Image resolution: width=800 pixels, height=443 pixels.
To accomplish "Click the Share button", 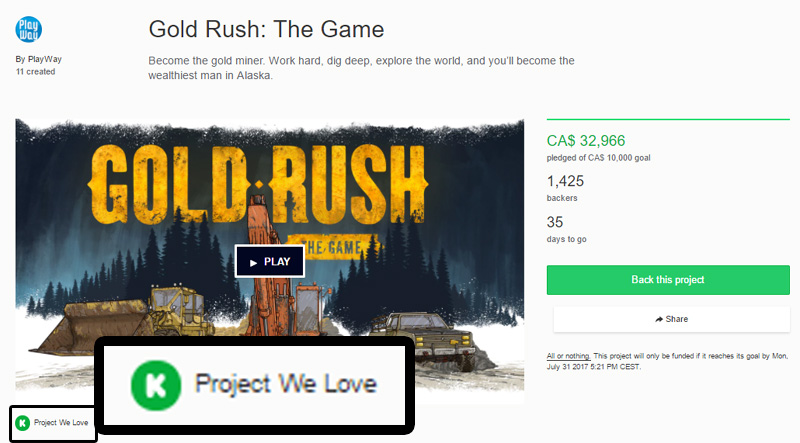I will [x=671, y=319].
